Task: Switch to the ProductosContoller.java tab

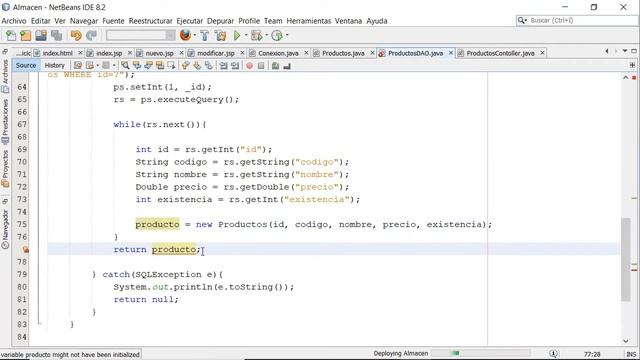Action: 500,53
